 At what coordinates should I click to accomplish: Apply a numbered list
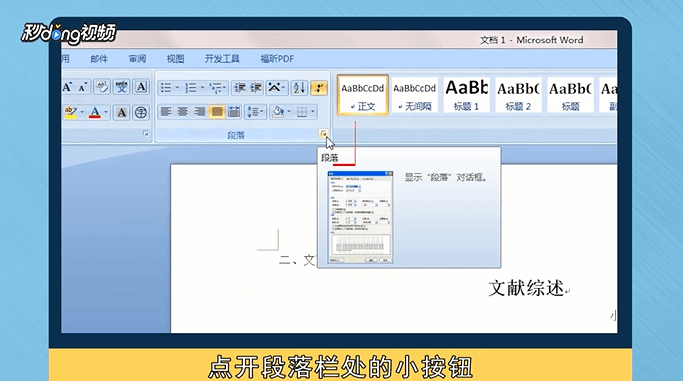point(191,88)
